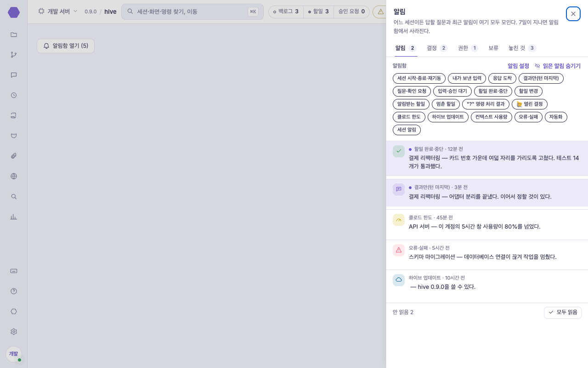Click the 개발 user avatar
Viewport: 588px width, 368px height.
14,354
